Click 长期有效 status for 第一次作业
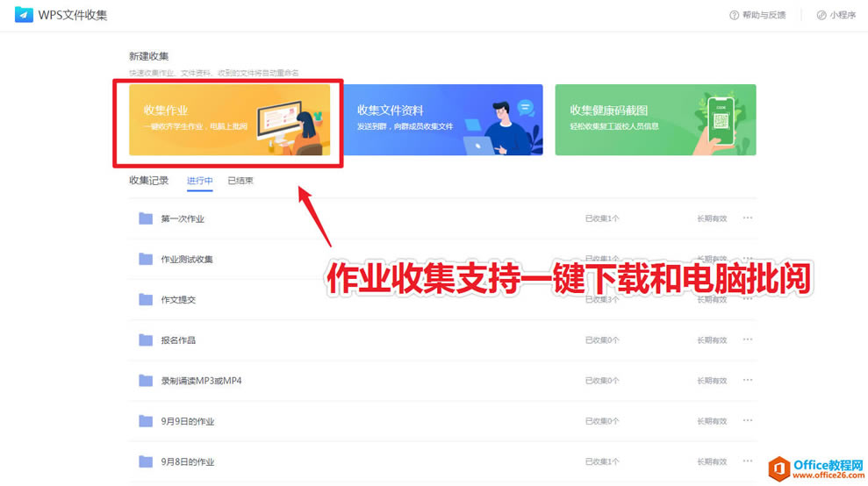Image resolution: width=868 pixels, height=486 pixels. coord(712,218)
